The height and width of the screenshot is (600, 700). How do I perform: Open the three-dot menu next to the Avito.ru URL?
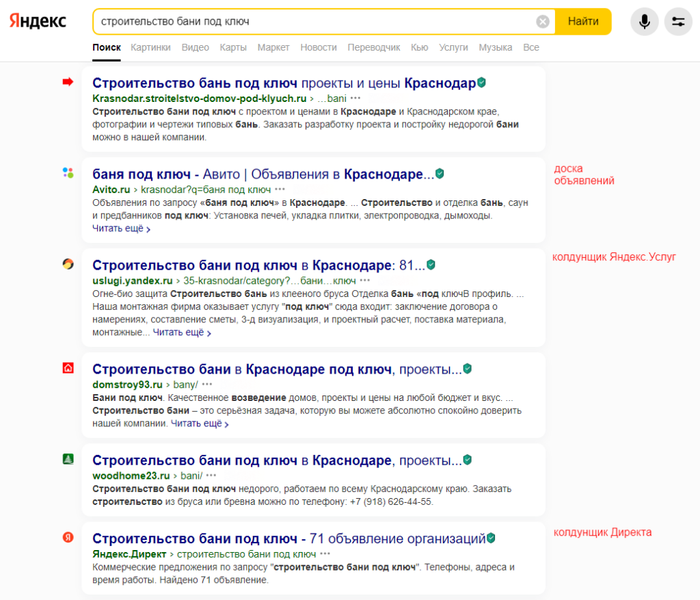coord(280,189)
